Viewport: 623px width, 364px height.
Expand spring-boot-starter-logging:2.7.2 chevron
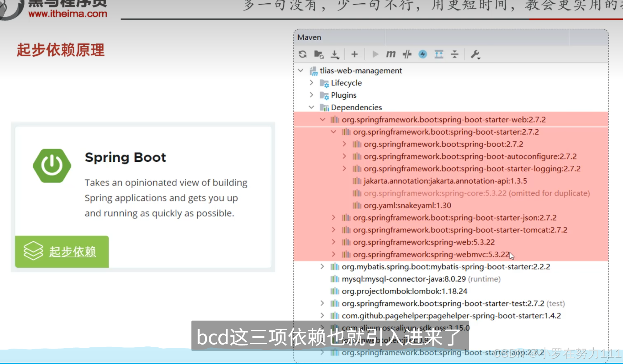[x=344, y=168]
